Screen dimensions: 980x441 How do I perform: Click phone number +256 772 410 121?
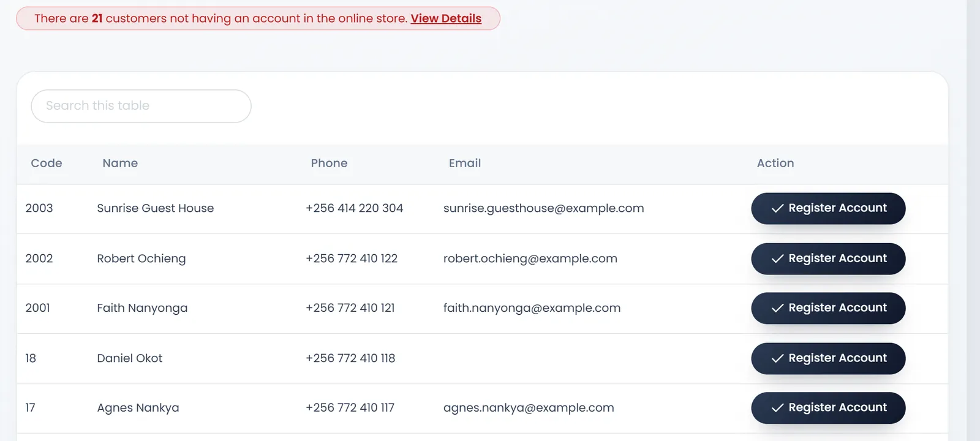(350, 308)
